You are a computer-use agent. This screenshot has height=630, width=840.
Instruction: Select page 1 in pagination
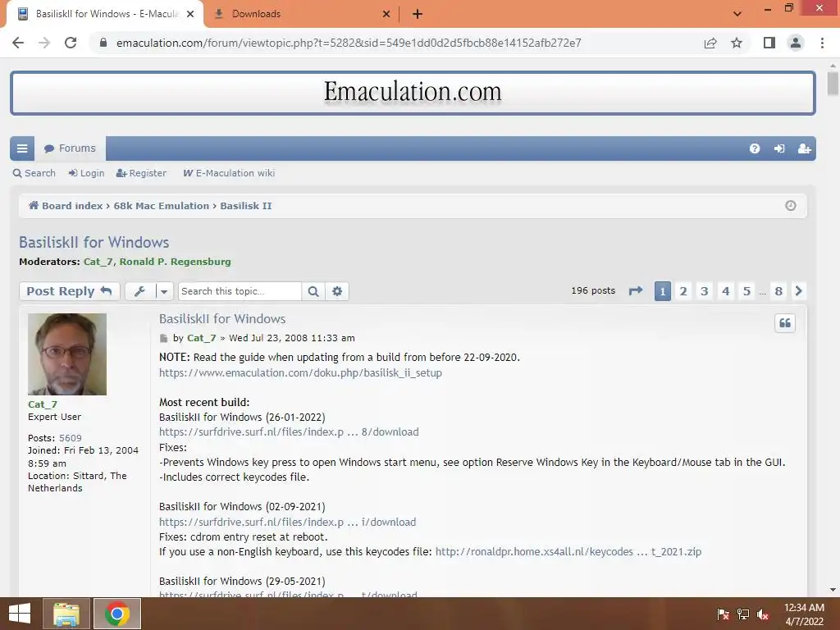(663, 291)
